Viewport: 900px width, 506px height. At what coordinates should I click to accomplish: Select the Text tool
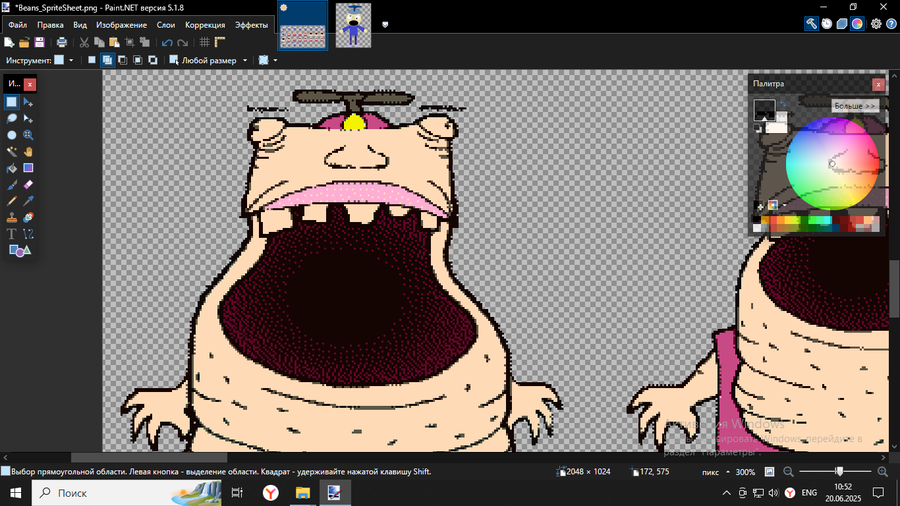[x=11, y=234]
